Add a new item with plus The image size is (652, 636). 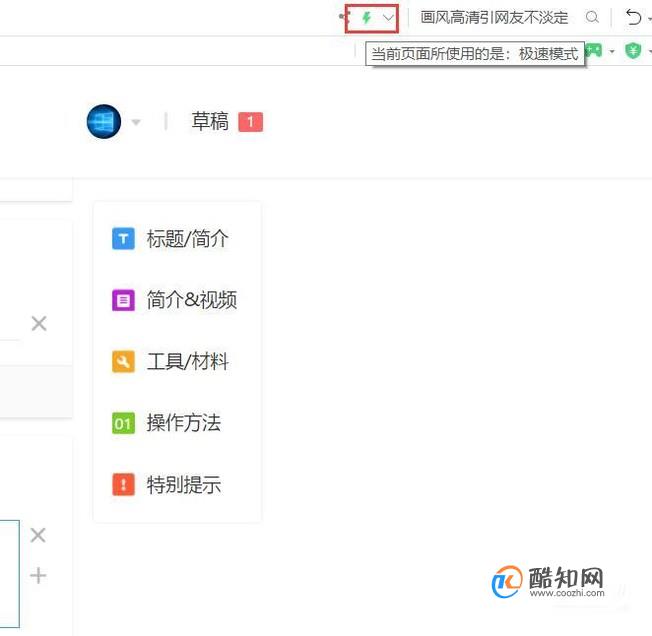pos(38,575)
